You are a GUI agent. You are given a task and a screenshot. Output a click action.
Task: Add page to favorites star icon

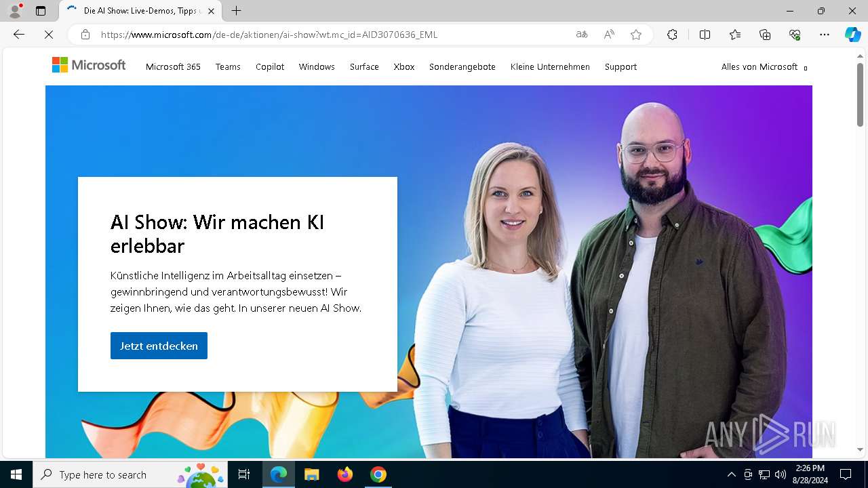pyautogui.click(x=636, y=35)
